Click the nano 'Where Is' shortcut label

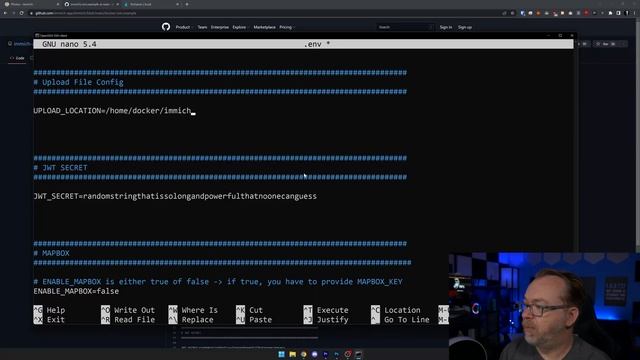click(200, 310)
